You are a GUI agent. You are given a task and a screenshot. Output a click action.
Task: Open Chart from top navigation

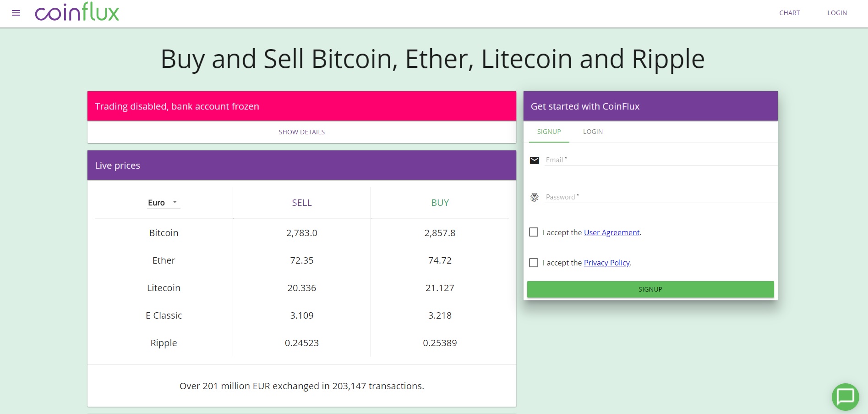[x=789, y=13]
